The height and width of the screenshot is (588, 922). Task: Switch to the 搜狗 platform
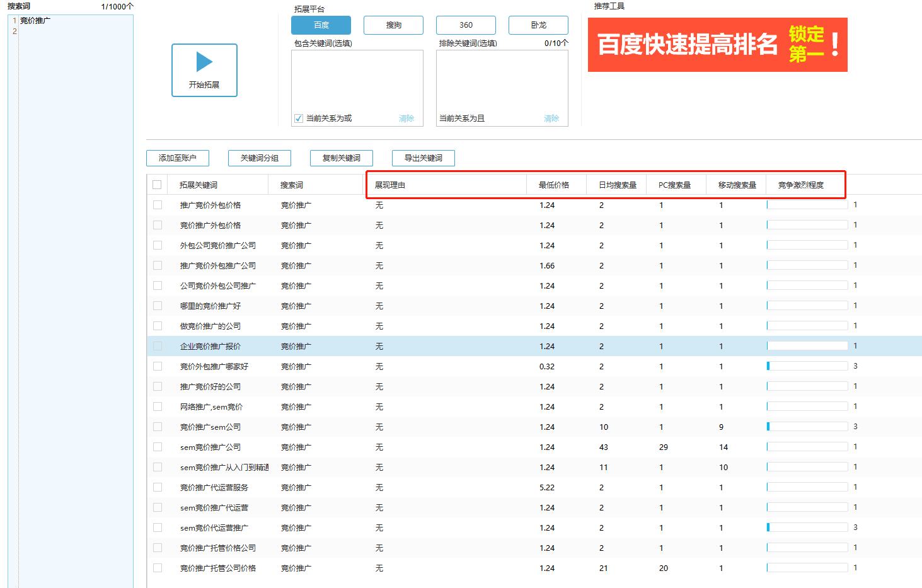[393, 25]
